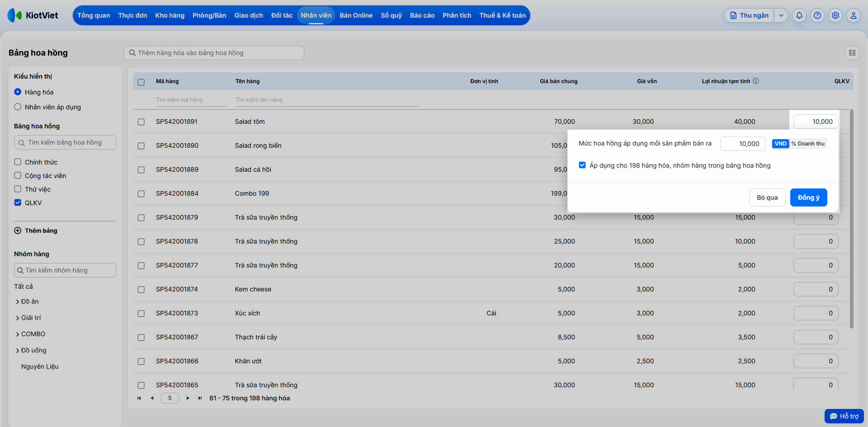Focus the Tìm kiếm bảng hoa hồng field
Viewport: 868px width, 427px height.
[x=65, y=142]
